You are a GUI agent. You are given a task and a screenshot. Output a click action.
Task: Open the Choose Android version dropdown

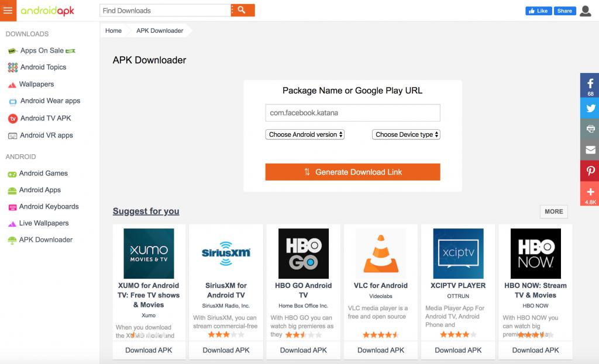click(305, 134)
